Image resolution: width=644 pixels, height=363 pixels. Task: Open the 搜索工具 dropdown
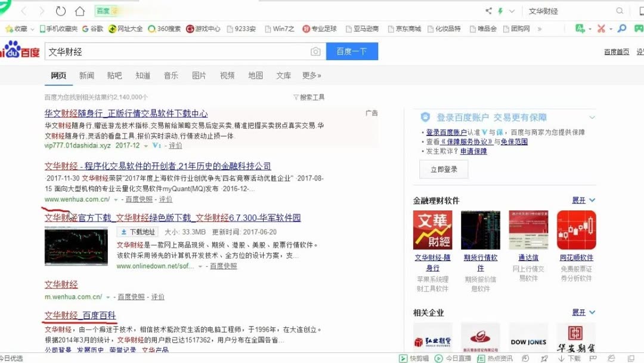[x=310, y=96]
